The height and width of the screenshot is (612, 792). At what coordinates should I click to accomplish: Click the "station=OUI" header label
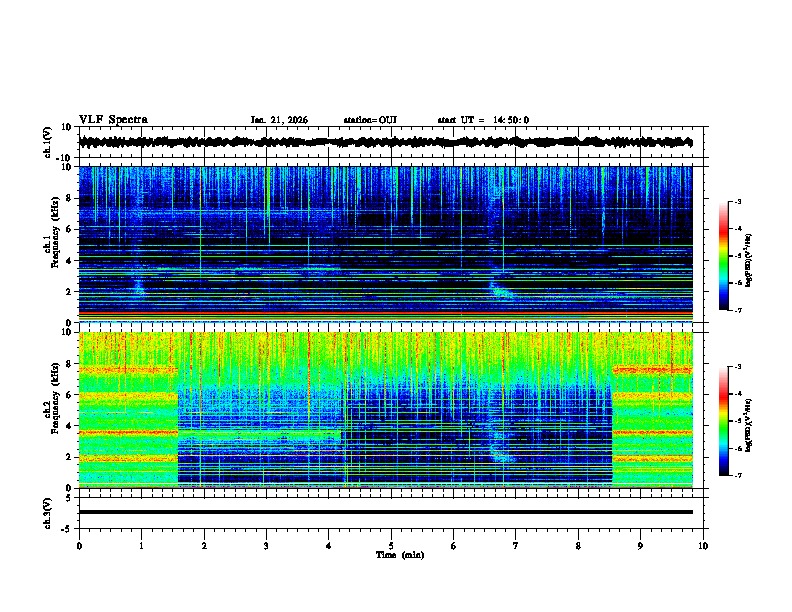point(370,120)
